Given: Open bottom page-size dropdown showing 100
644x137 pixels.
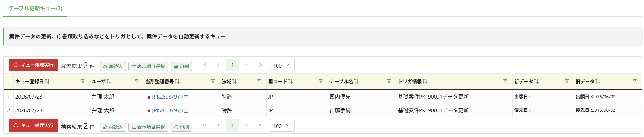Looking at the screenshot, I should (x=282, y=125).
